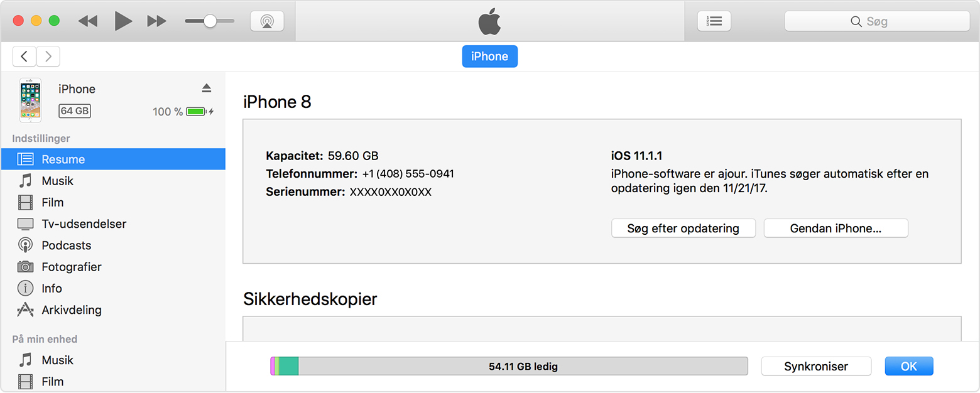Image resolution: width=980 pixels, height=393 pixels.
Task: Click the AirPlay icon
Action: [x=267, y=21]
